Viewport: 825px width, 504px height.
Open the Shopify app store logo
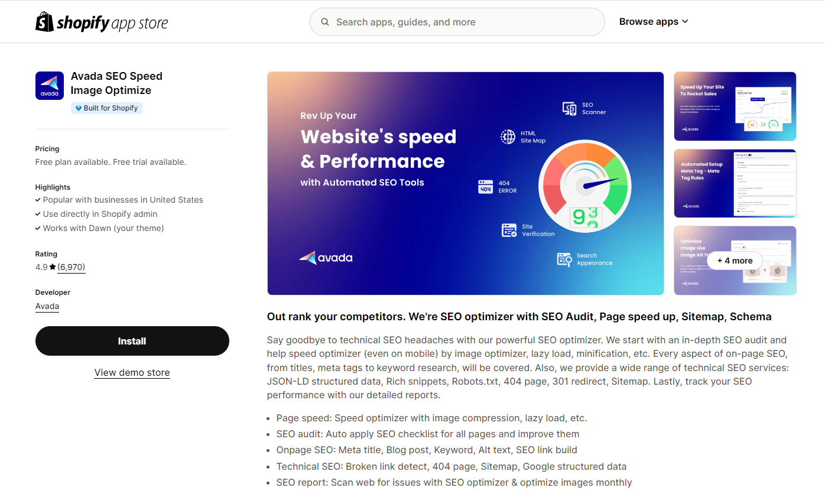click(102, 22)
